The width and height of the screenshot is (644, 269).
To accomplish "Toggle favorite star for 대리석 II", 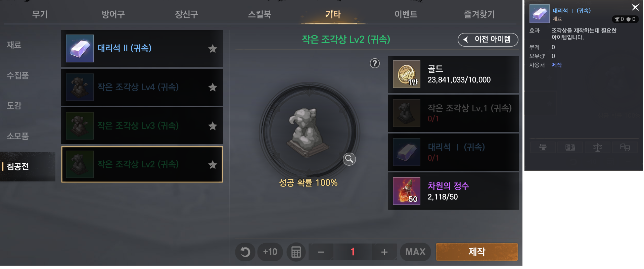I will 213,49.
